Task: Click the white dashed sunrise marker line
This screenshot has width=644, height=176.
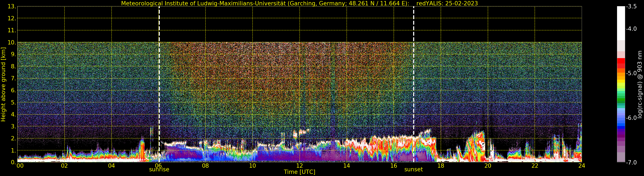Action: point(159,84)
